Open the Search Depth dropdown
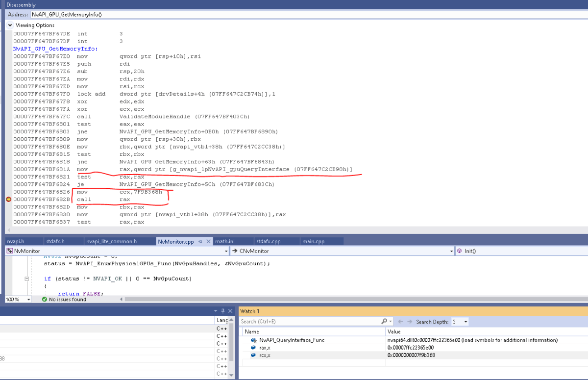This screenshot has width=588, height=380. tap(465, 322)
